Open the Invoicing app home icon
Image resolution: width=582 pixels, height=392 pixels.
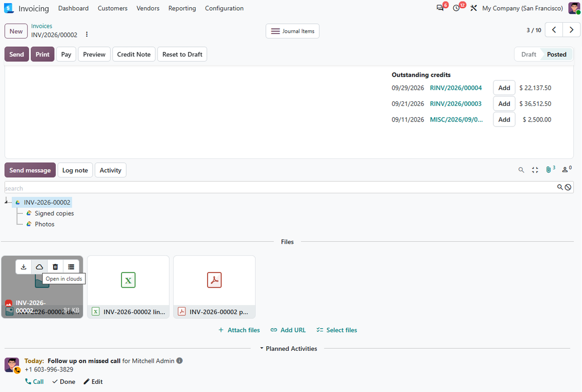coord(9,8)
